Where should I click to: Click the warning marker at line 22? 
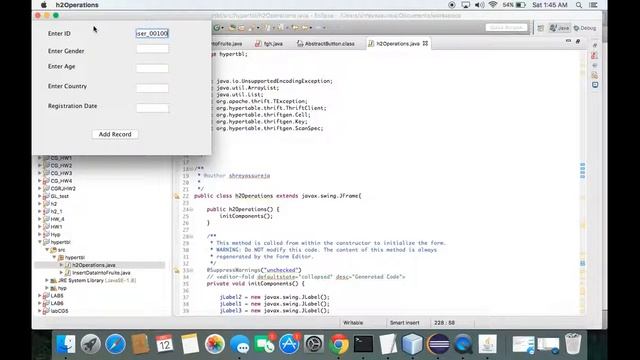tap(177, 196)
